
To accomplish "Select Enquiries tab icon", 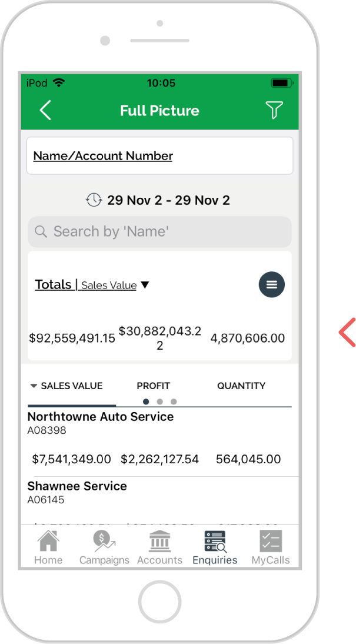I will click(x=215, y=542).
